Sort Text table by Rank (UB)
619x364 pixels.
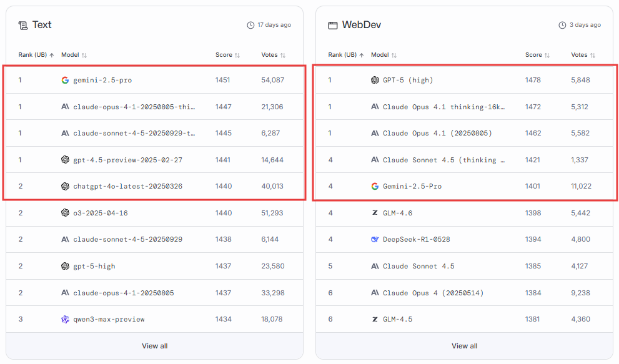[x=36, y=55]
